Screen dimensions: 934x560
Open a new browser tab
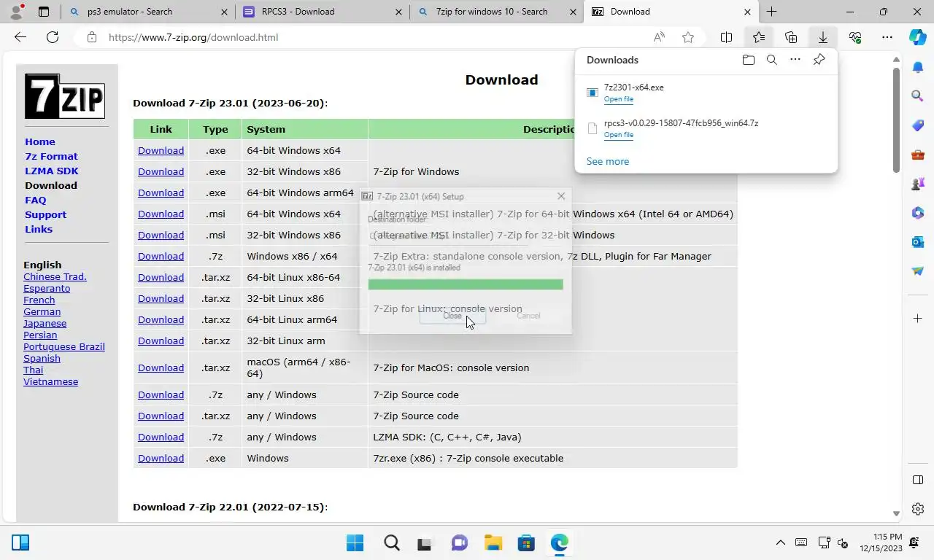(771, 12)
